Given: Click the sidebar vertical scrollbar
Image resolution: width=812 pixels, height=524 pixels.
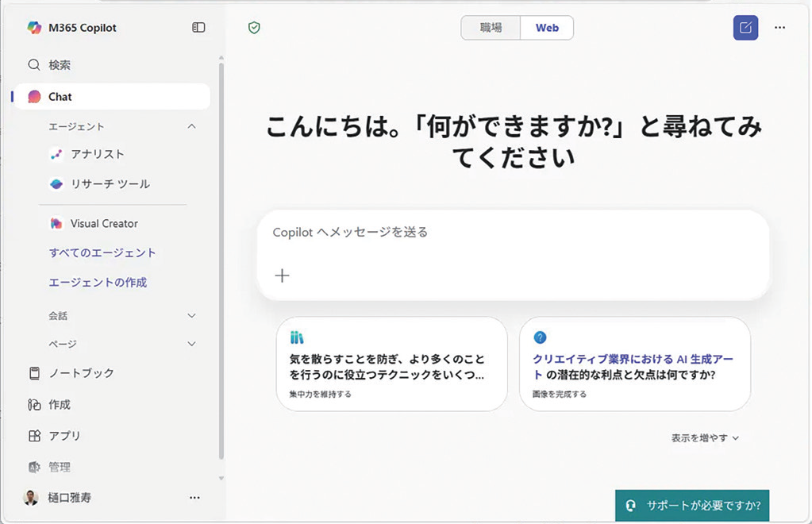Looking at the screenshot, I should coord(221,261).
